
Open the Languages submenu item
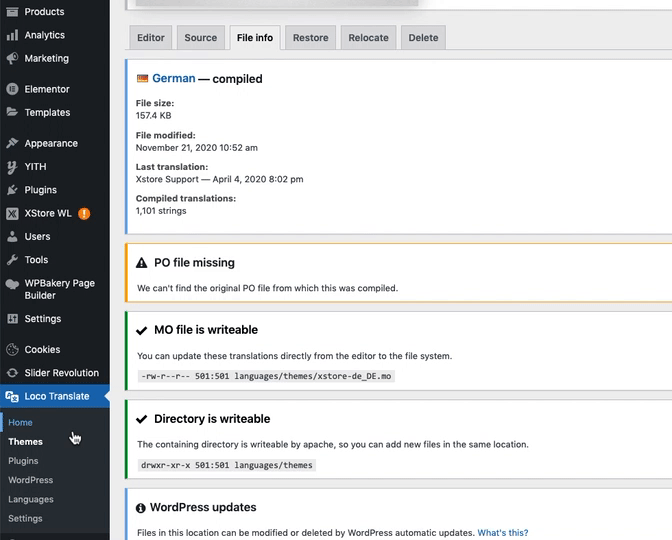point(31,499)
